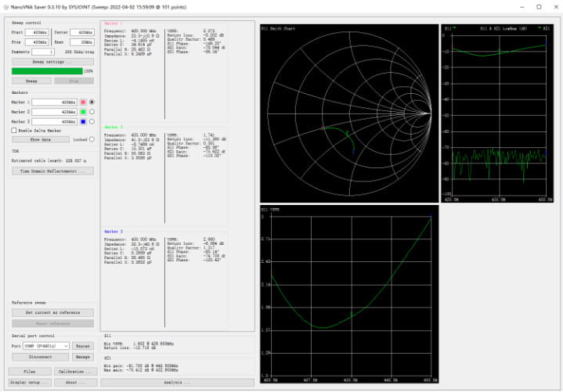The height and width of the screenshot is (392, 563).
Task: Open Marker 1 red color swatch
Action: [x=82, y=102]
